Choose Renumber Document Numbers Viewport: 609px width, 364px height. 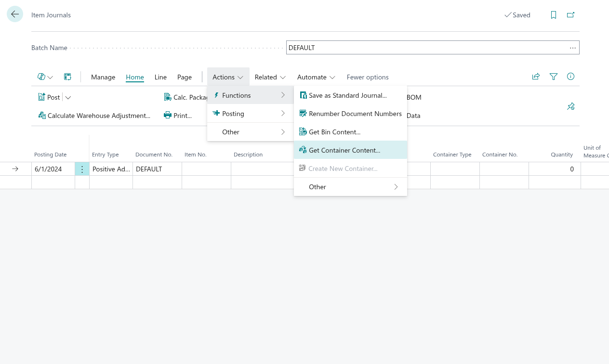[355, 114]
